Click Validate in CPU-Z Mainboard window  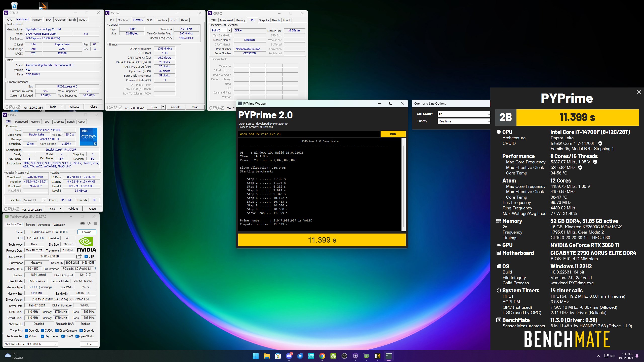pos(74,107)
